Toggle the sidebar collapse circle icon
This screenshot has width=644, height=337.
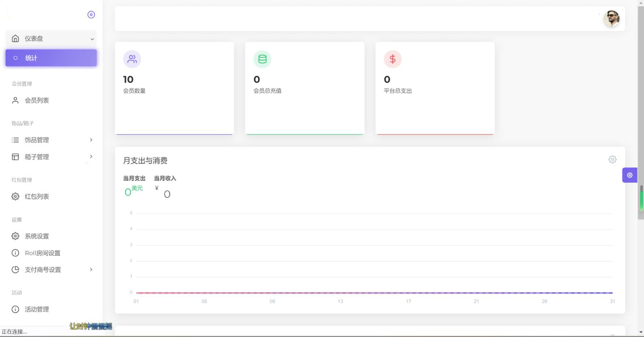pyautogui.click(x=91, y=15)
